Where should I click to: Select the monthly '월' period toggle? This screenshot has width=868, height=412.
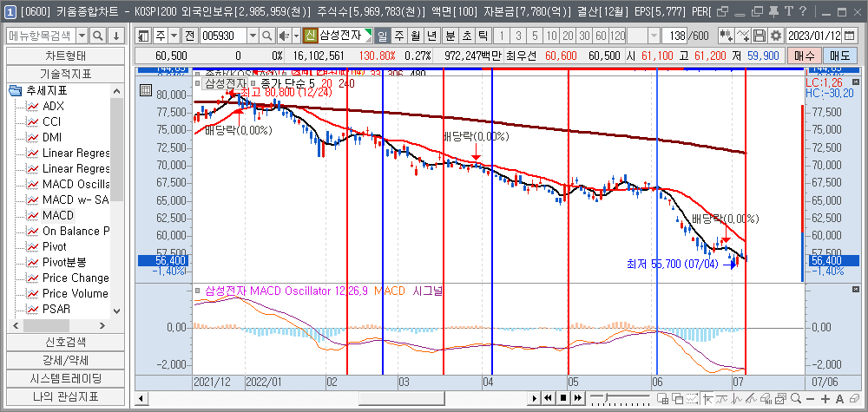pyautogui.click(x=415, y=36)
